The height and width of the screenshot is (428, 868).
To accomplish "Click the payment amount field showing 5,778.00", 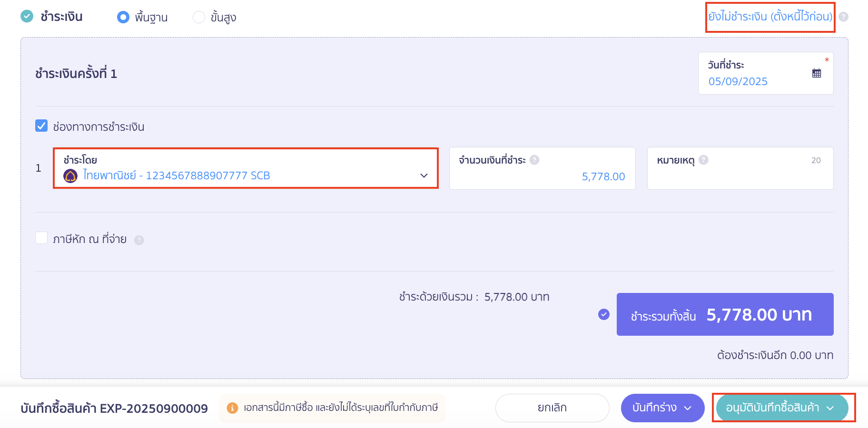I will 571,176.
